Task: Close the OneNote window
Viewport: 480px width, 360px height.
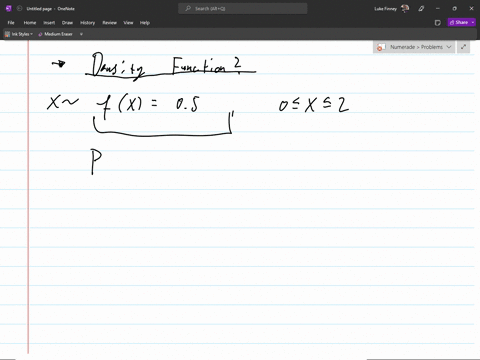Action: coord(471,9)
